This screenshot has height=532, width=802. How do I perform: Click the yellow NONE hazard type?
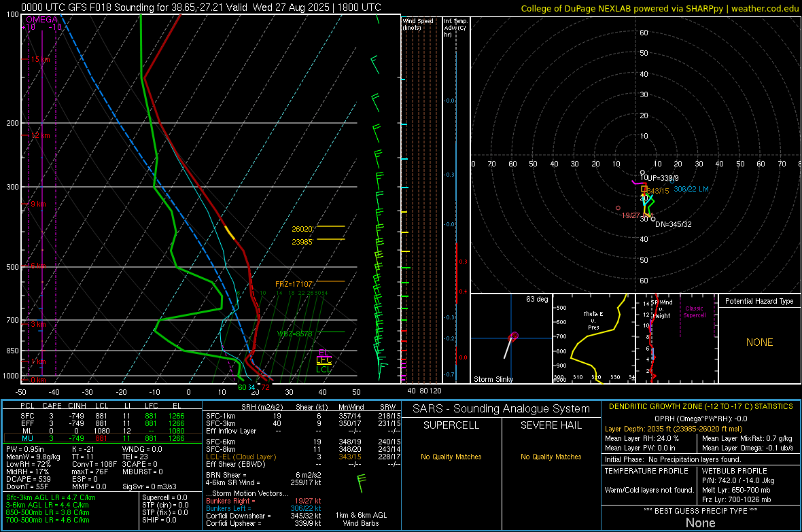759,342
